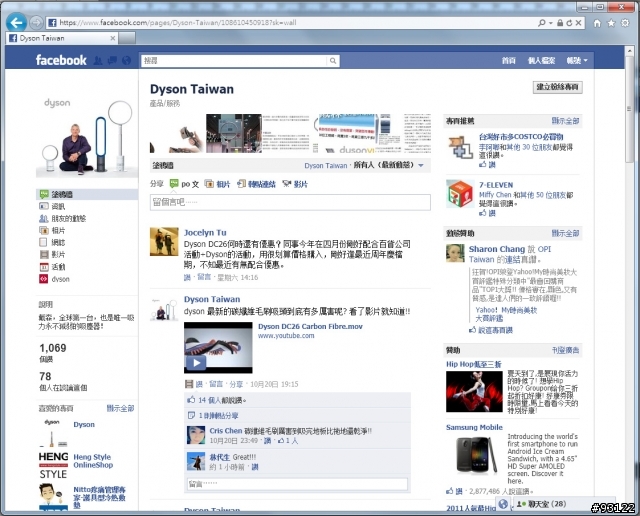Click the address bar search magnifier icon

coord(542,23)
